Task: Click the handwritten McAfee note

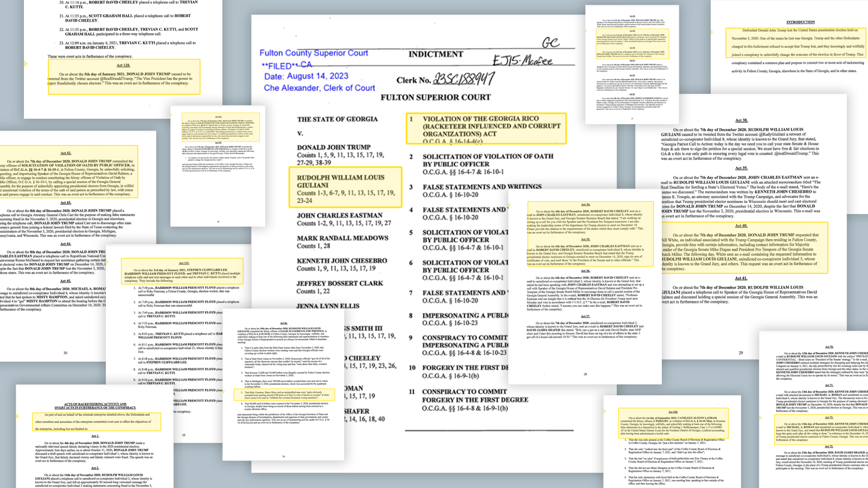Action: (522, 61)
